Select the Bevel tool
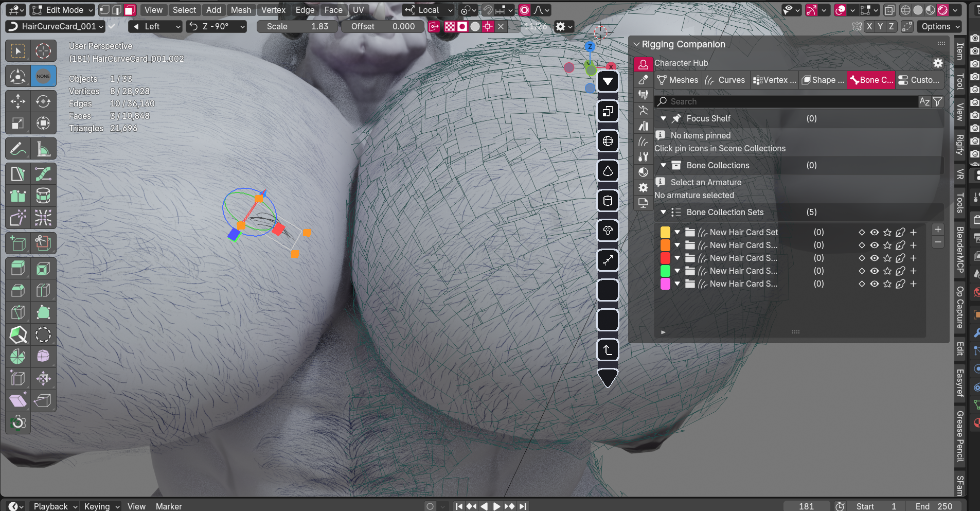 click(x=18, y=290)
